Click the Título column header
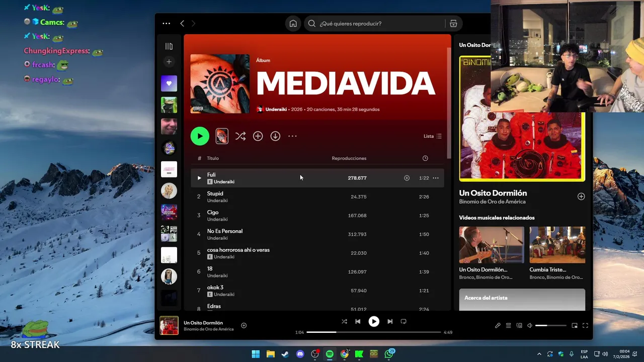The height and width of the screenshot is (362, 644). click(x=213, y=158)
